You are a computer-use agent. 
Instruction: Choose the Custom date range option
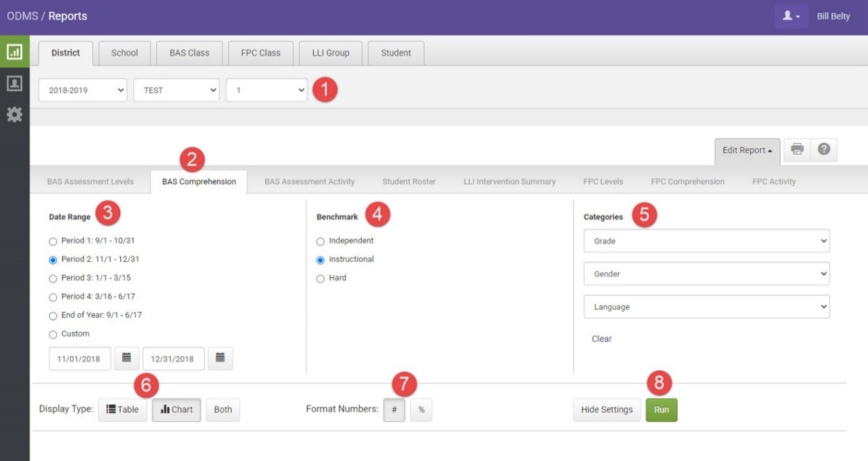point(53,335)
